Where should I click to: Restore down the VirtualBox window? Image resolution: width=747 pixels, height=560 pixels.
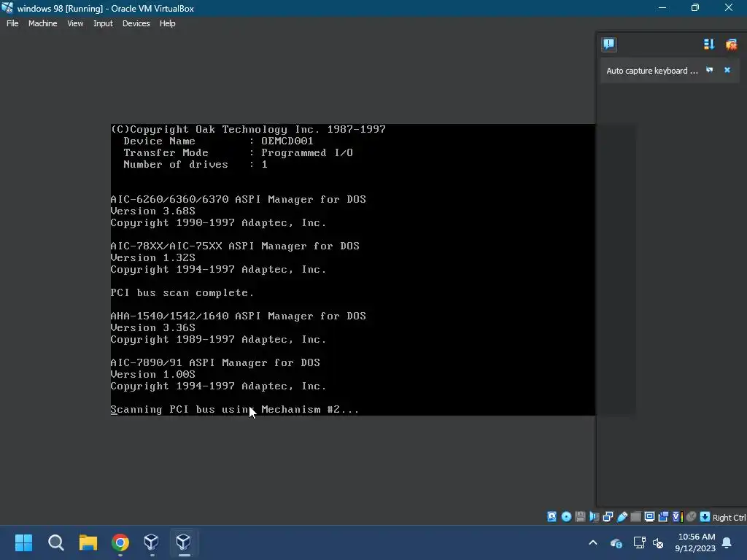695,7
